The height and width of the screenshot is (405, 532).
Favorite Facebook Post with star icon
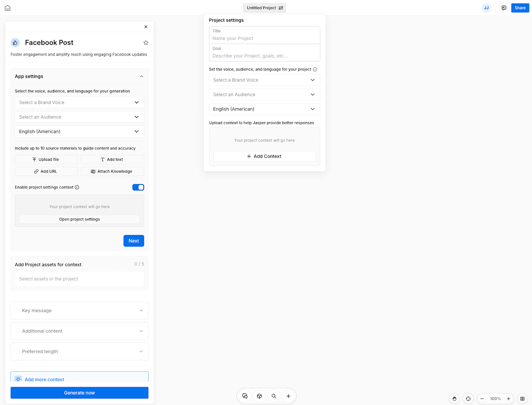click(146, 43)
